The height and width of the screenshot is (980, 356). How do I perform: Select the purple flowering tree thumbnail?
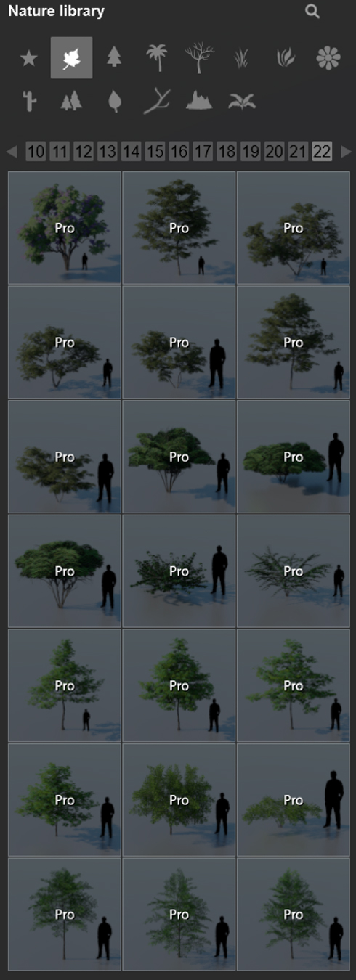65,228
